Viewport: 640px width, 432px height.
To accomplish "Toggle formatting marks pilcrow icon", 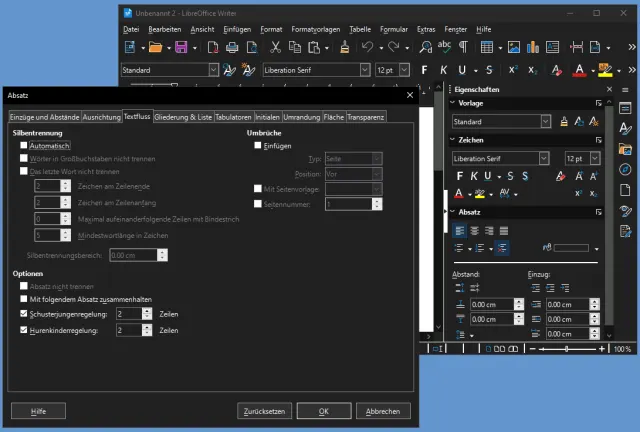I will pyautogui.click(x=464, y=47).
